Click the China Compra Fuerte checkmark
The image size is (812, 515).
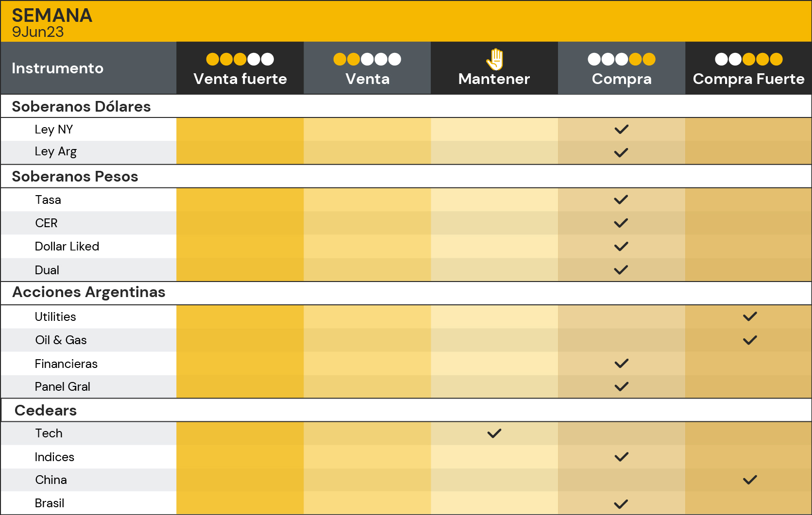click(750, 480)
